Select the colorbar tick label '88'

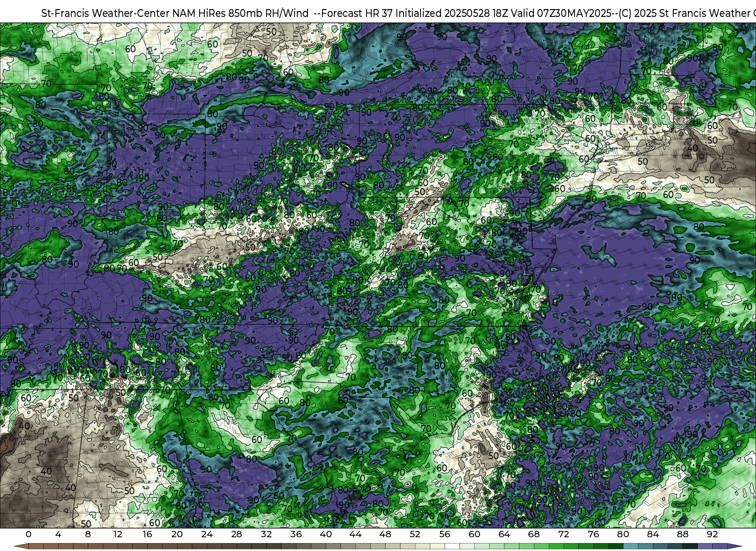(682, 534)
